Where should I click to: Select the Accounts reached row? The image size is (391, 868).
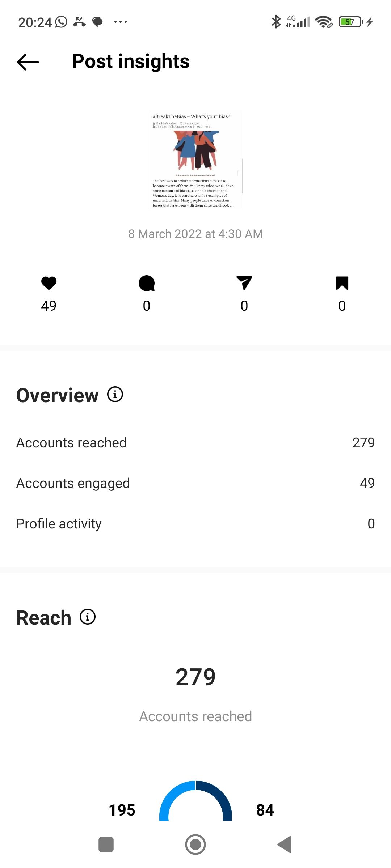195,443
